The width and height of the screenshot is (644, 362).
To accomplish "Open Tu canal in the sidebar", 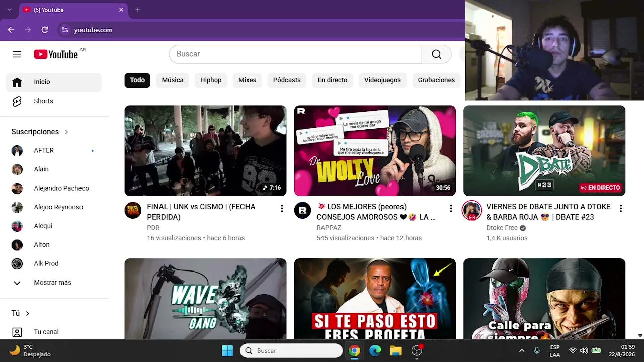I will click(x=54, y=332).
